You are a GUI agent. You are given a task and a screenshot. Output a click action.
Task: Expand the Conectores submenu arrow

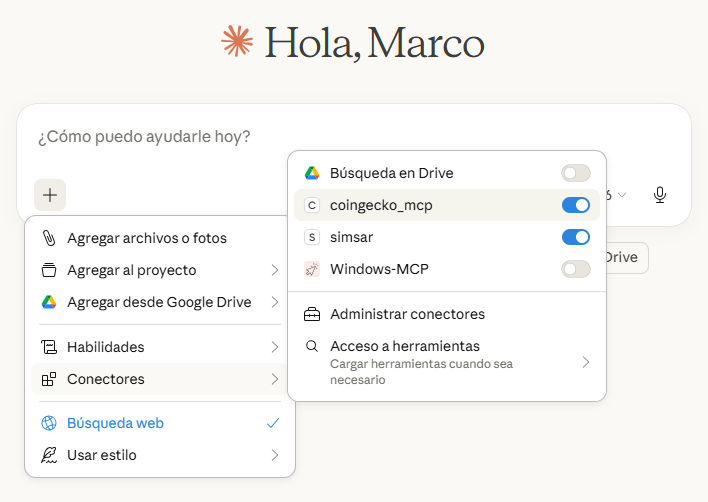click(275, 379)
